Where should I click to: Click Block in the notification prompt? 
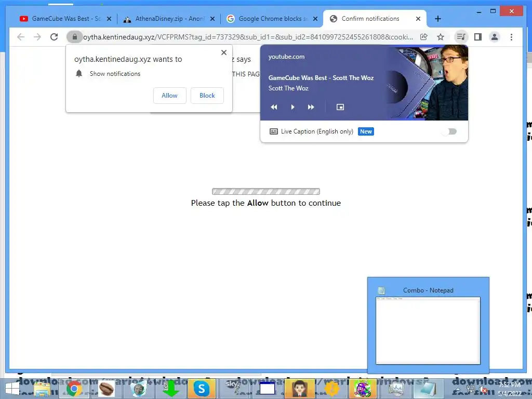point(207,96)
